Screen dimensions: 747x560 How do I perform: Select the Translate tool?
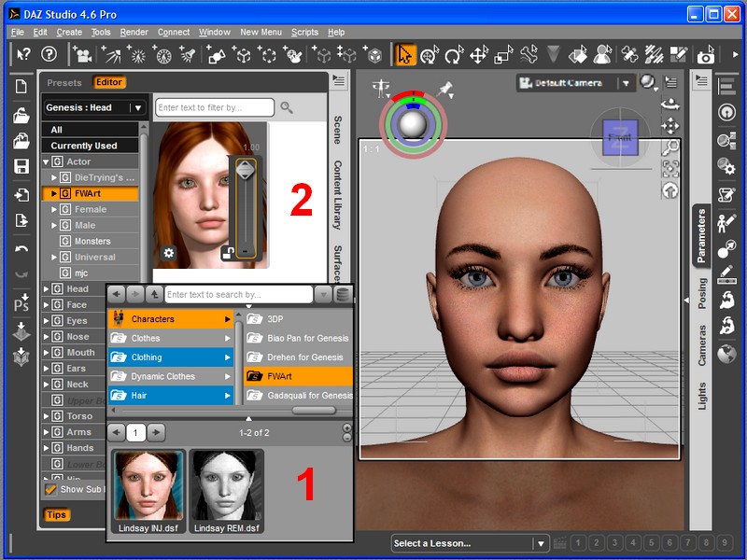479,55
